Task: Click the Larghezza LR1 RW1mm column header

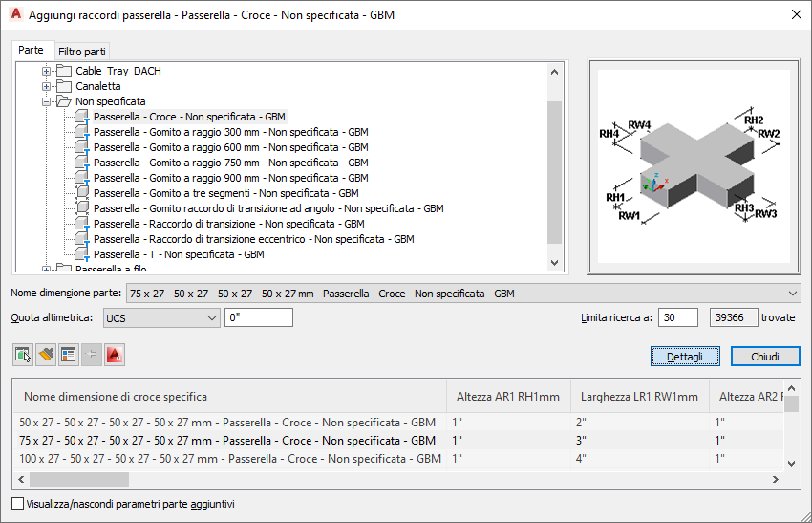Action: pyautogui.click(x=639, y=397)
